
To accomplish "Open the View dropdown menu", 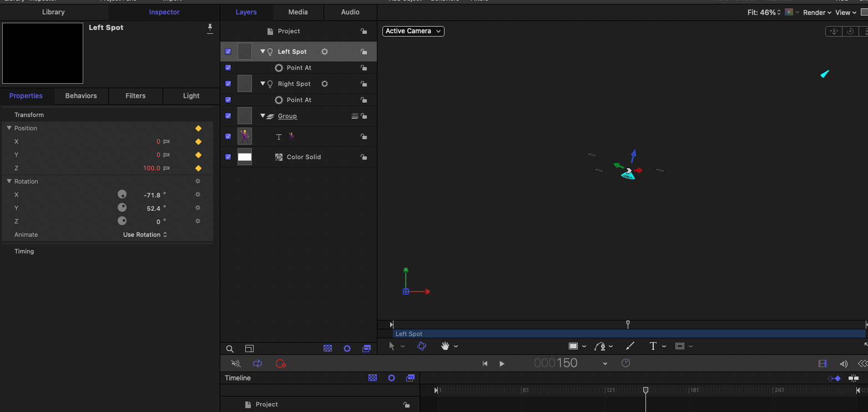I will point(846,12).
